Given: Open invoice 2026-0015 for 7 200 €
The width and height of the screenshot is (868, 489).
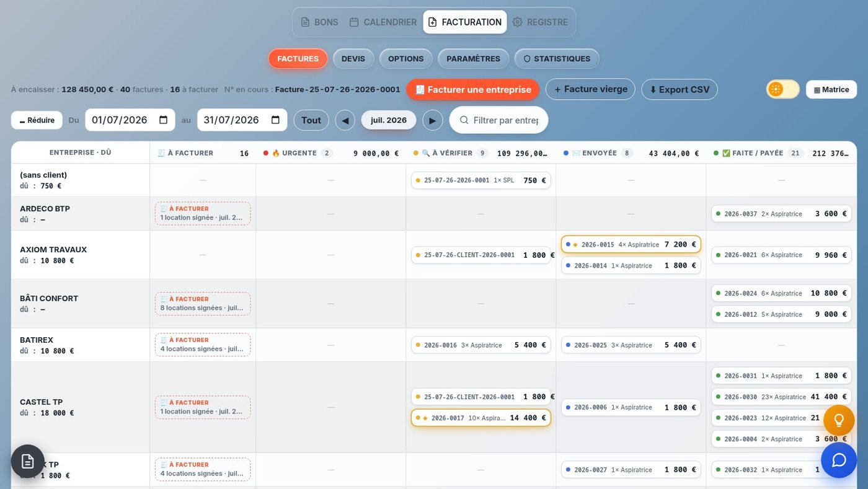Looking at the screenshot, I should pos(631,244).
